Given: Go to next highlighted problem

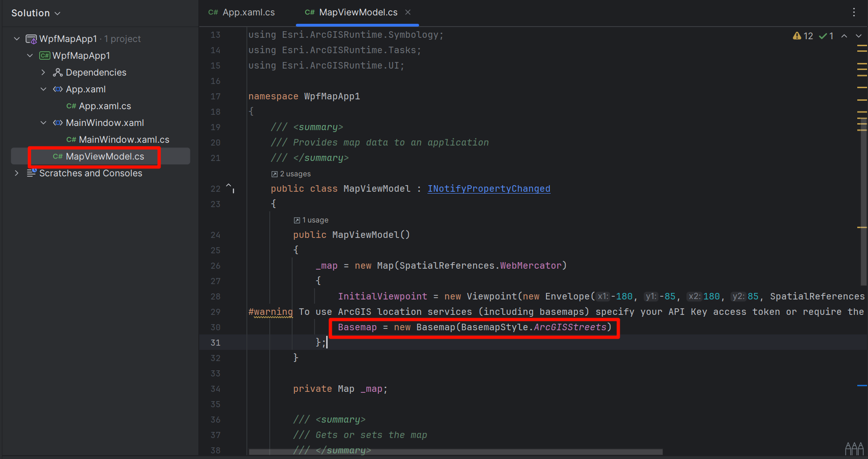Looking at the screenshot, I should pyautogui.click(x=858, y=36).
